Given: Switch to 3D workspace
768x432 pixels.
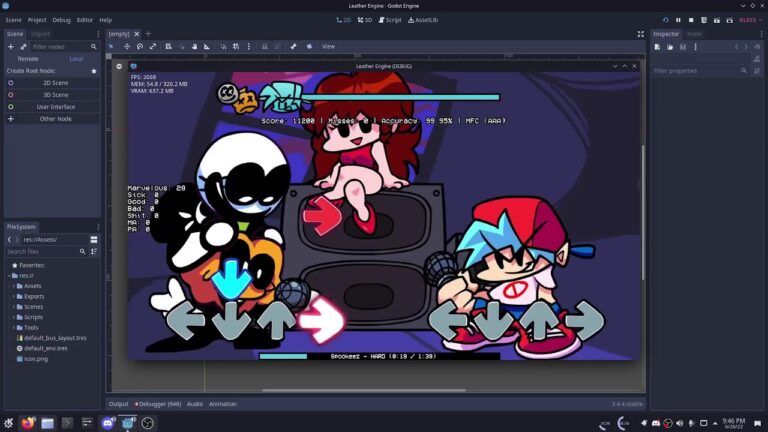Looking at the screenshot, I should pos(365,20).
